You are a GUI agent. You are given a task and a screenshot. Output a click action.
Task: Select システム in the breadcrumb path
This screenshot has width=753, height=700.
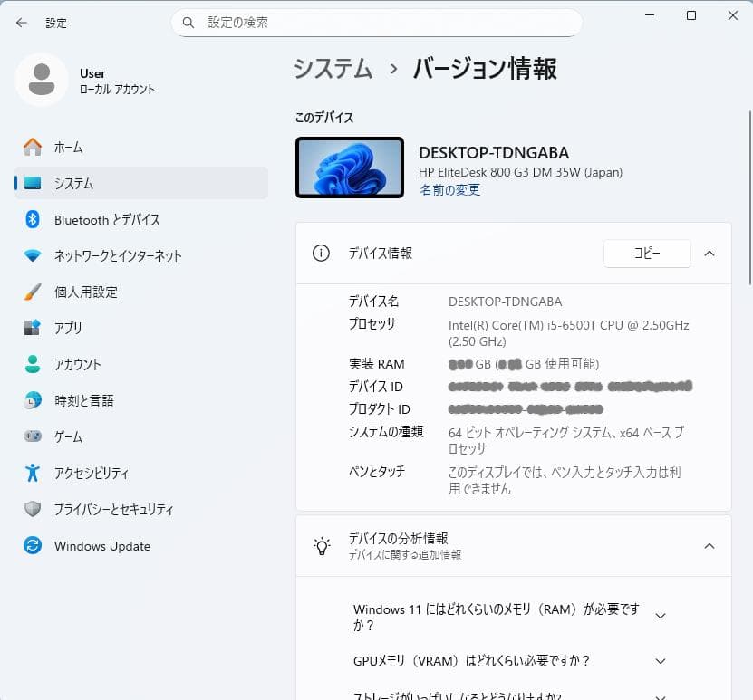pyautogui.click(x=333, y=68)
